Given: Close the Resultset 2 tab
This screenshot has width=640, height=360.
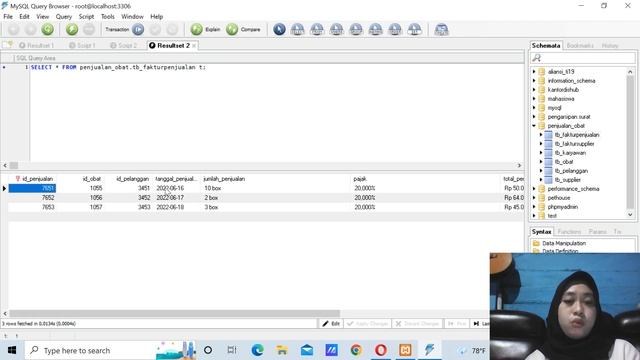Looking at the screenshot, I should coord(194,46).
